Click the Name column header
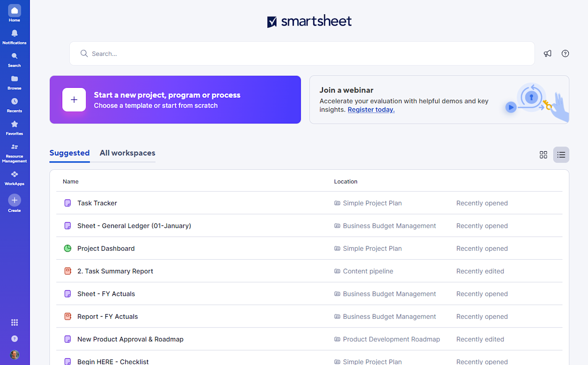The width and height of the screenshot is (588, 365). 71,181
